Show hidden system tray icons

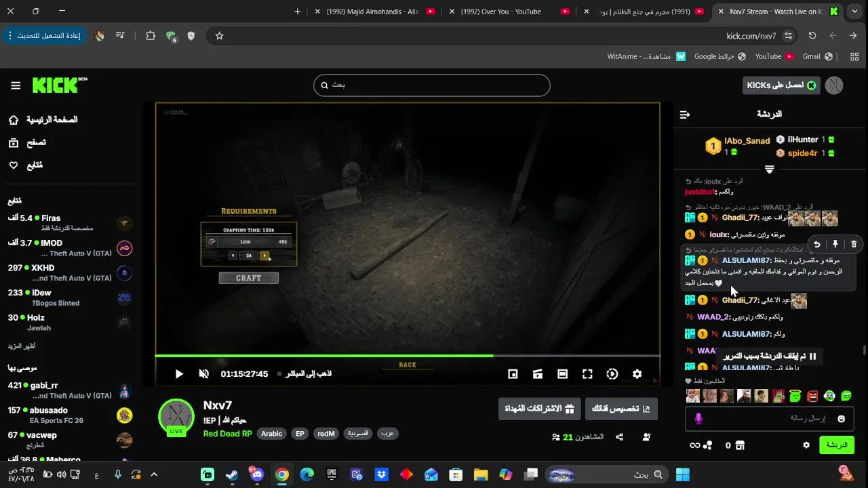[154, 475]
